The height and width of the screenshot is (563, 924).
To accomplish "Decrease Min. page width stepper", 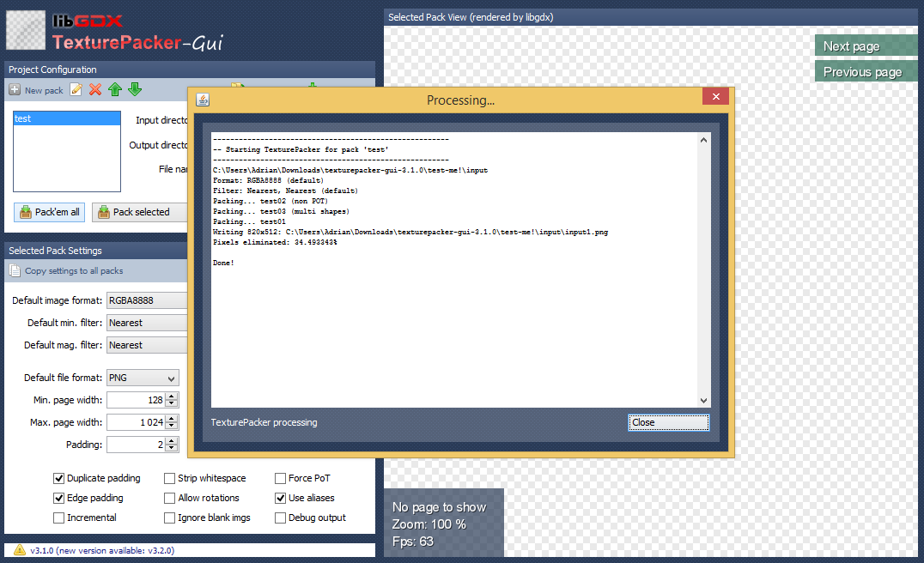I will tap(172, 403).
